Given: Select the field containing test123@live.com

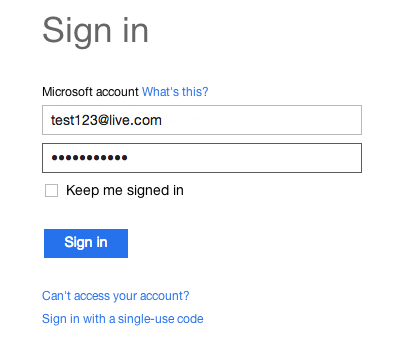Looking at the screenshot, I should tap(202, 120).
